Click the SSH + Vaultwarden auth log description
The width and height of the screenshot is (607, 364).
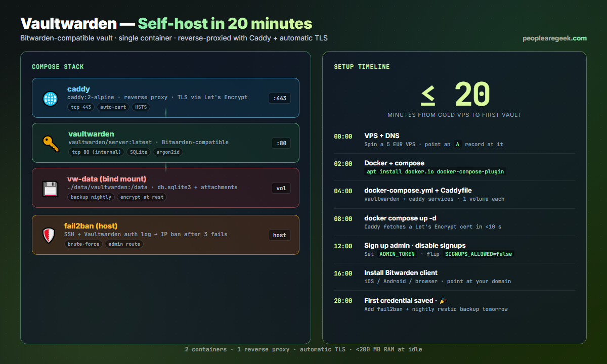click(x=146, y=235)
